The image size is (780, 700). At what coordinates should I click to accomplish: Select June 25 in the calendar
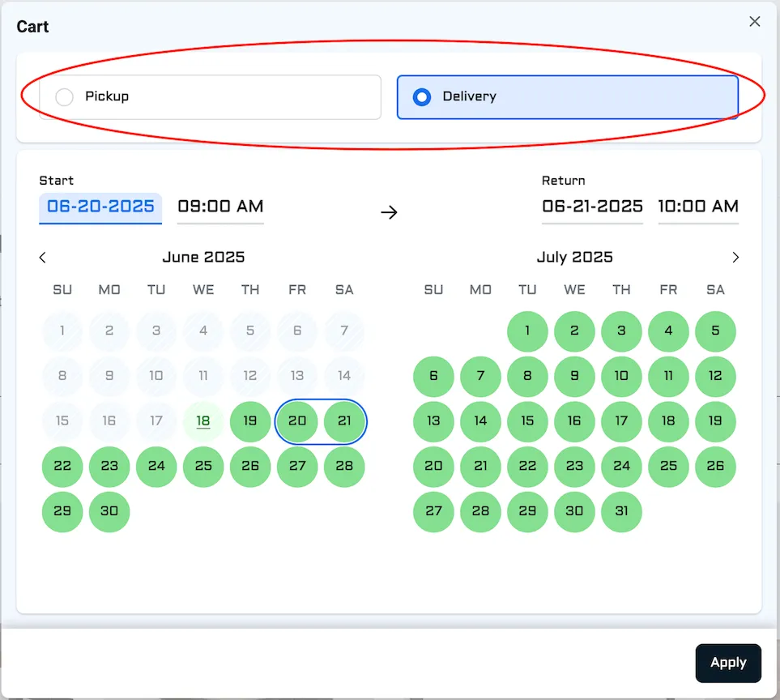[x=203, y=466]
